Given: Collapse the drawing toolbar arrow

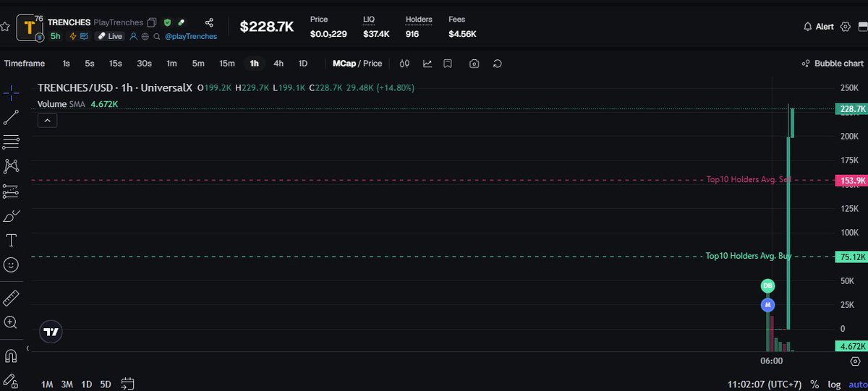Looking at the screenshot, I should 27,349.
